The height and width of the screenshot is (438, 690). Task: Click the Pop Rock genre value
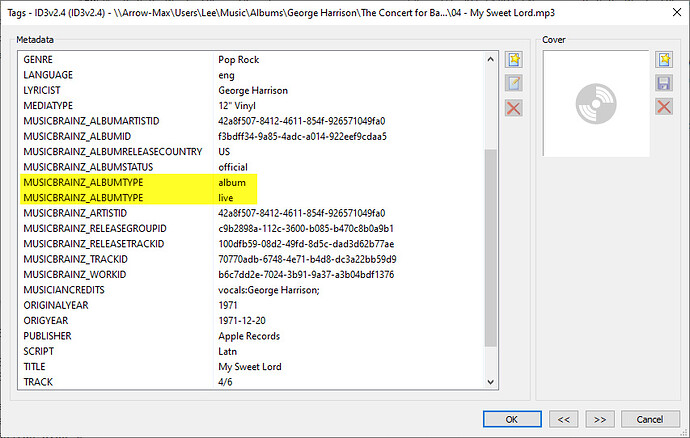point(239,60)
